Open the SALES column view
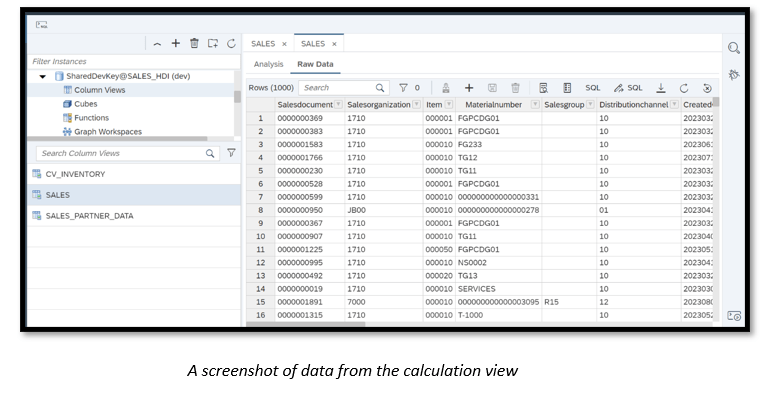 pos(133,195)
